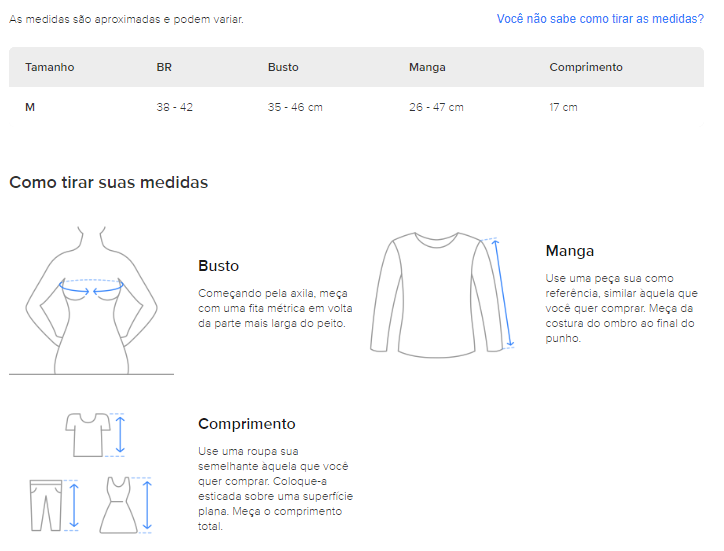Viewport: 724px width, 551px height.
Task: Click the Busto section title
Action: [x=218, y=266]
